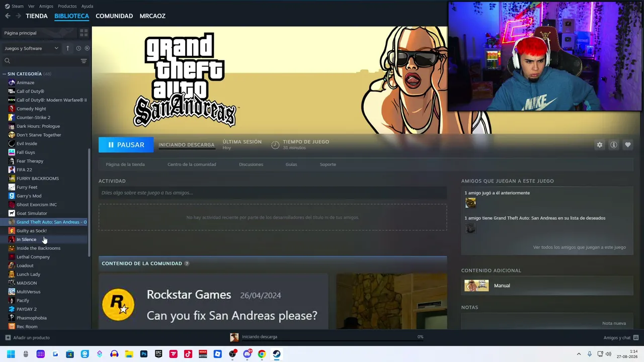
Task: Open the volume speaker tray icon
Action: (x=608, y=354)
